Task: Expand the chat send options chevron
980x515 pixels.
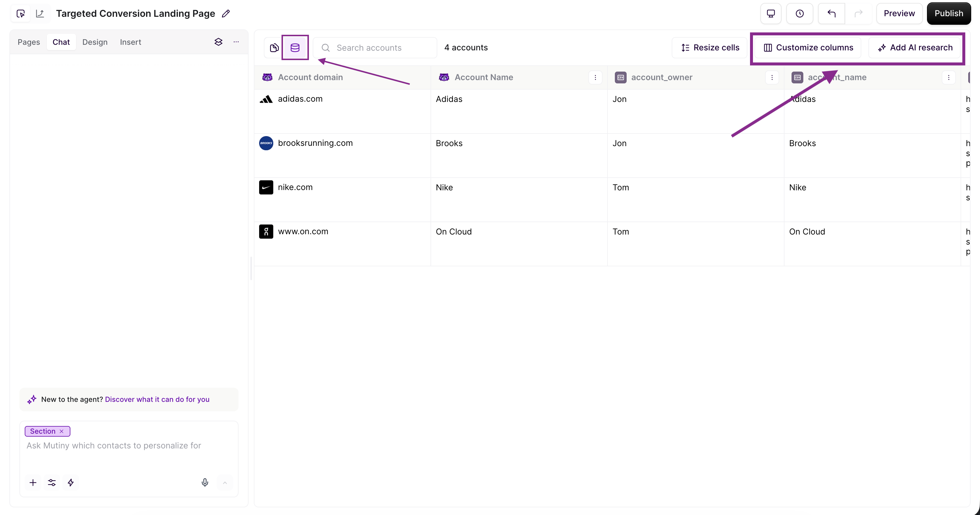Action: pyautogui.click(x=225, y=482)
